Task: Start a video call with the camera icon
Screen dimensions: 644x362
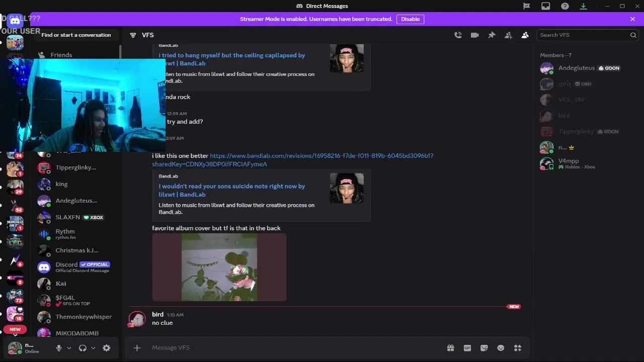Action: [474, 35]
